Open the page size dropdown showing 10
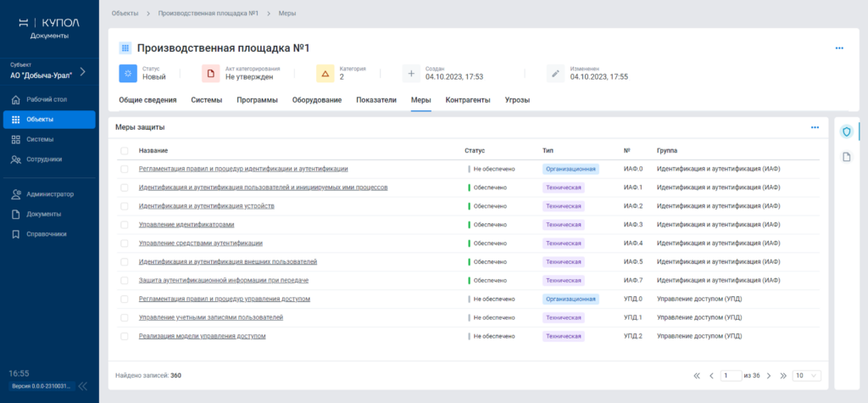868x403 pixels. pyautogui.click(x=806, y=375)
